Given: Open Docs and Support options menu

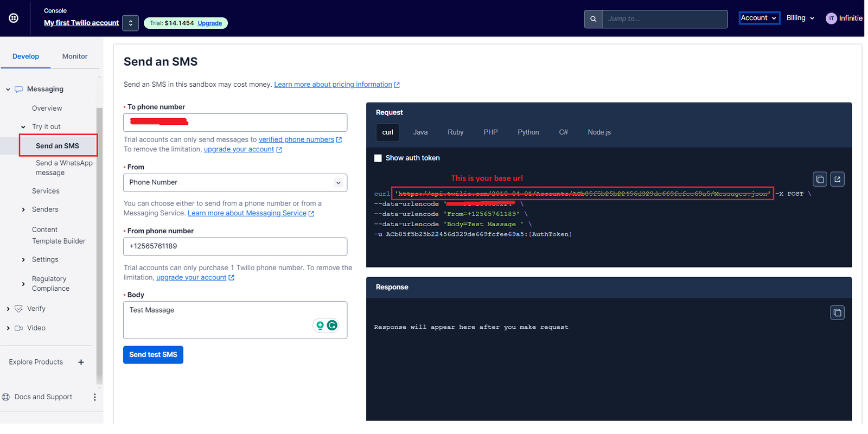Looking at the screenshot, I should point(95,397).
